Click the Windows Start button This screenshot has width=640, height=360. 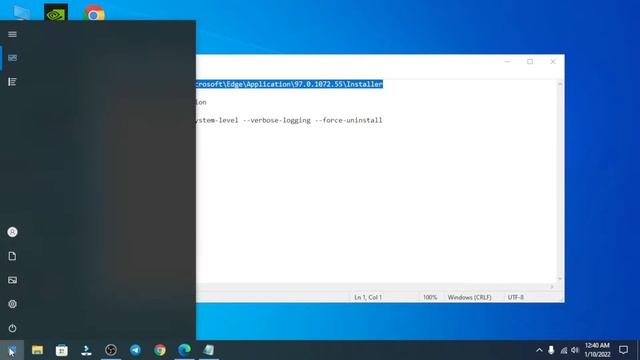(x=12, y=350)
